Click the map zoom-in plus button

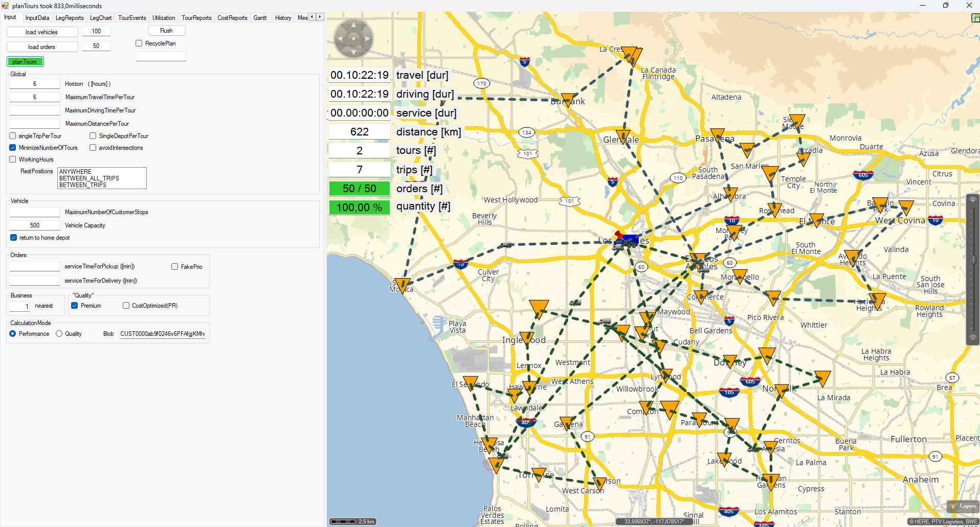tap(973, 200)
